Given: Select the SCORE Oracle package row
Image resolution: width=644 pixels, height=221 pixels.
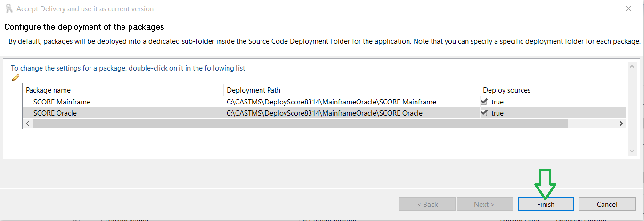Looking at the screenshot, I should click(x=55, y=113).
